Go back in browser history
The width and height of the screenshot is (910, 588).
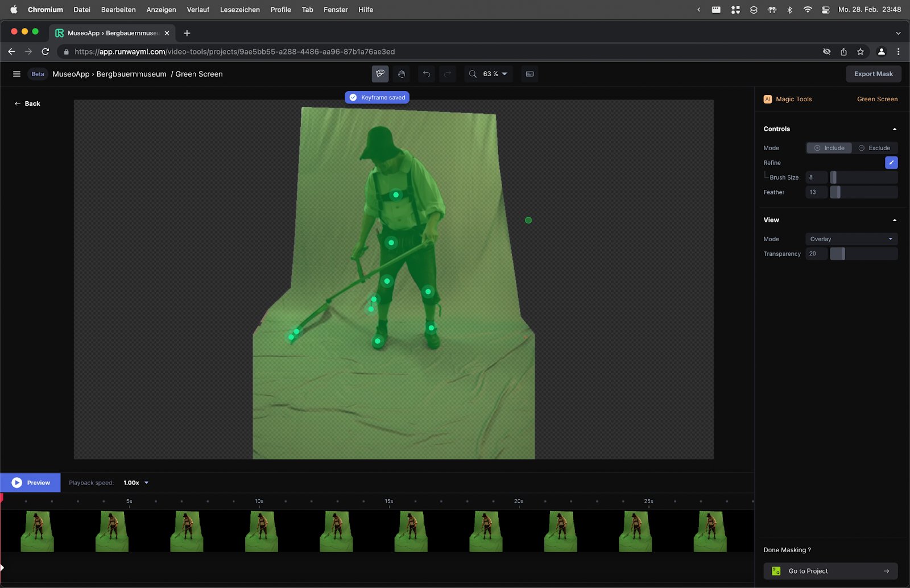point(12,52)
